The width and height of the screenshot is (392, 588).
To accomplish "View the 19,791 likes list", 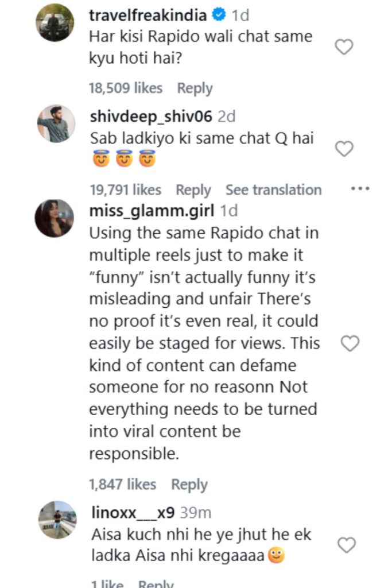I will coord(125,189).
